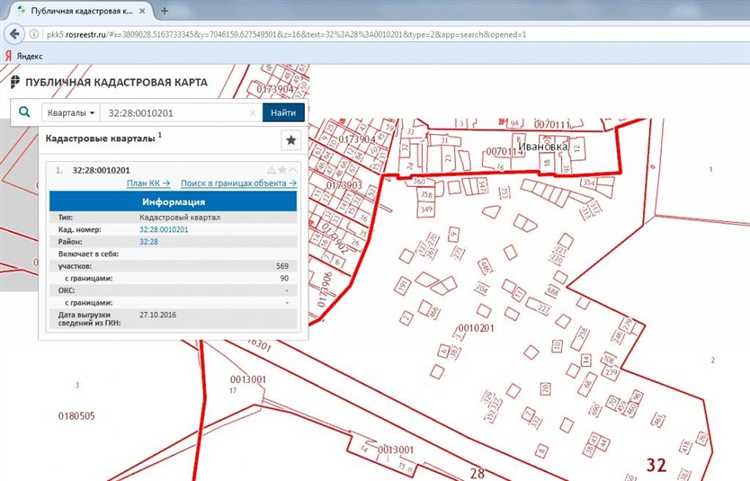Screen dimensions: 750x481
Task: Click quarter label 0070111 on map
Action: (x=552, y=125)
